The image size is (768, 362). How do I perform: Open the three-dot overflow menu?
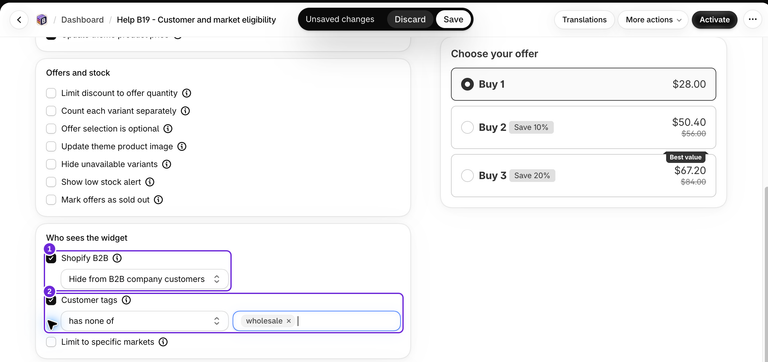click(x=753, y=20)
